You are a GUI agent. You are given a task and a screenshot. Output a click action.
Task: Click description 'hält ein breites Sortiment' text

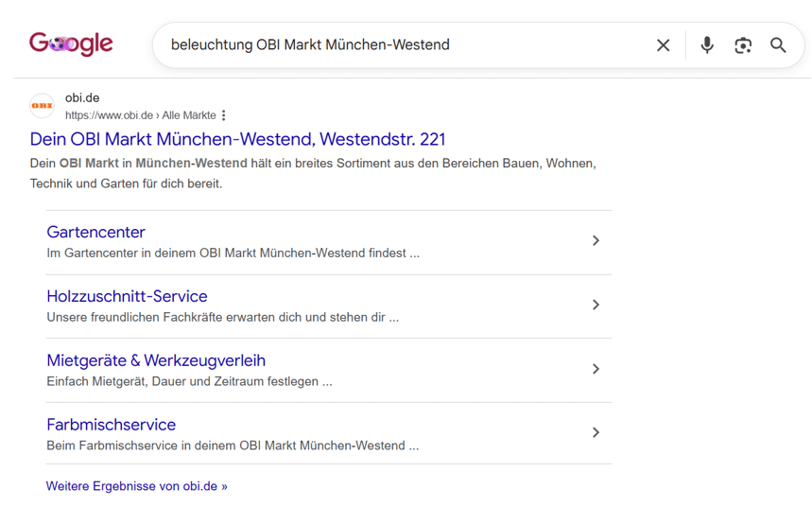coord(319,164)
